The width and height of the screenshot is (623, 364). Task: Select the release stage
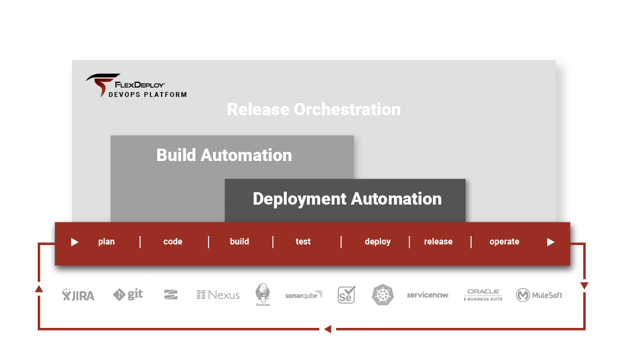pos(438,242)
